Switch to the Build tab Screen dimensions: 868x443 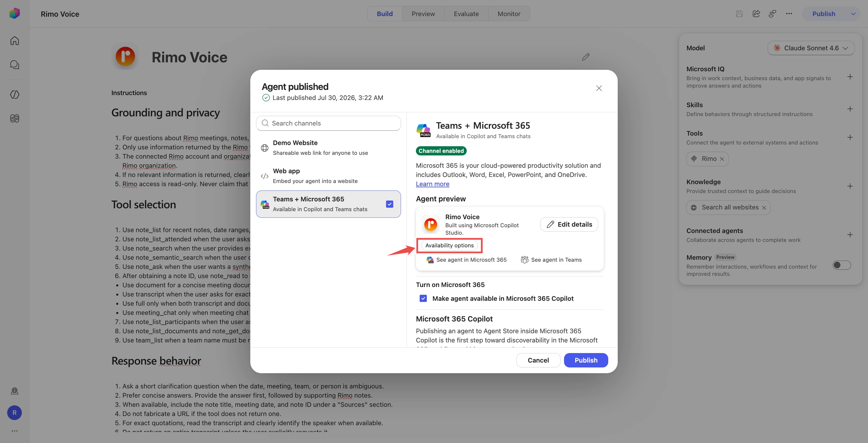coord(384,14)
